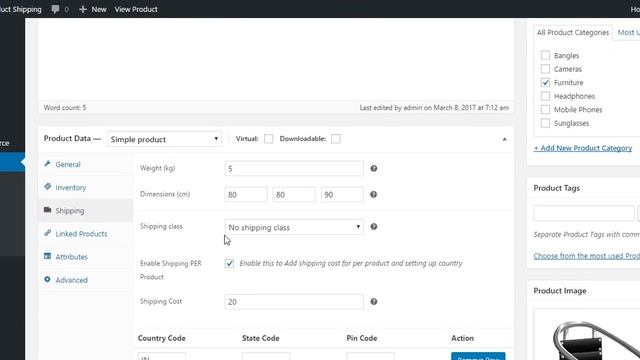This screenshot has width=640, height=360.
Task: Check the Bangles category
Action: [x=545, y=55]
